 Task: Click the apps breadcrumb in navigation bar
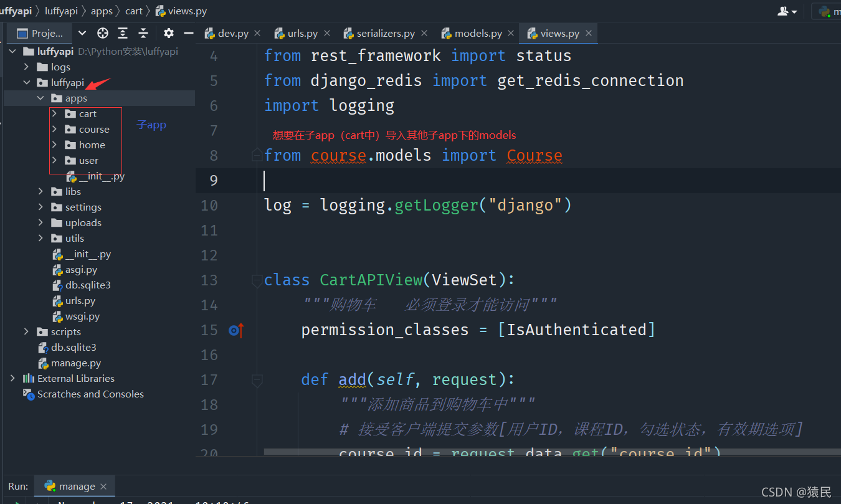coord(102,11)
